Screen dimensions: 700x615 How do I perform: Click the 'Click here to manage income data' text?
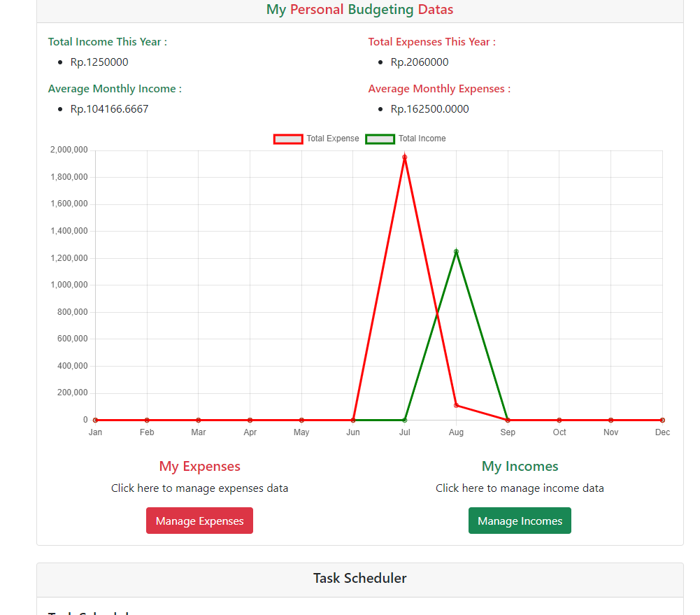click(x=520, y=488)
